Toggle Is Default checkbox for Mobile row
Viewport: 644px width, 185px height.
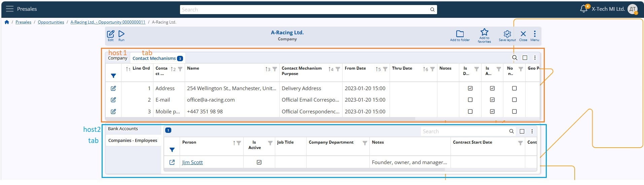470,112
